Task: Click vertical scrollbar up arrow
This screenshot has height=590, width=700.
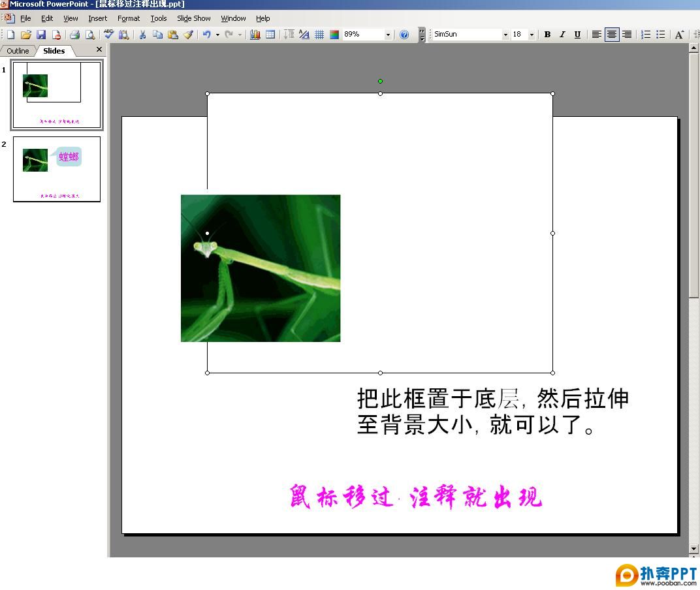Action: pos(693,47)
